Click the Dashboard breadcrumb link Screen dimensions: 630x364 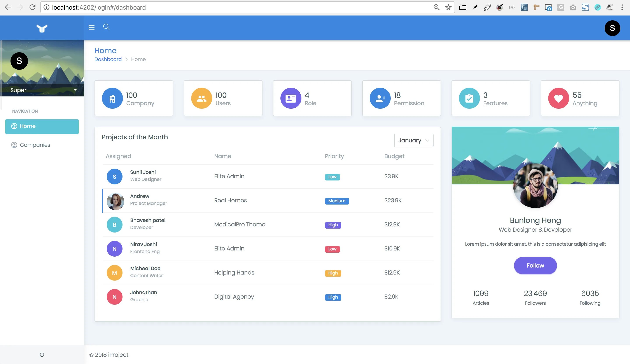[108, 59]
